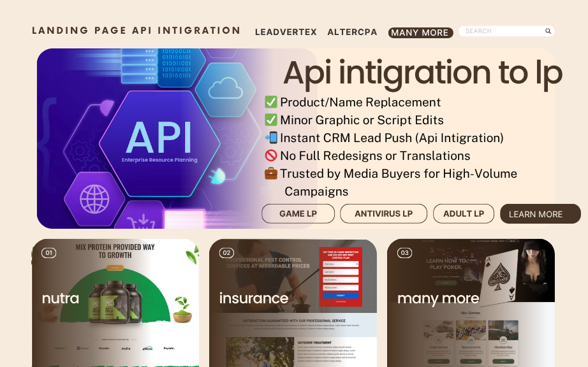
Task: Click the Enterprise Resource Planning caption
Action: pyautogui.click(x=159, y=160)
